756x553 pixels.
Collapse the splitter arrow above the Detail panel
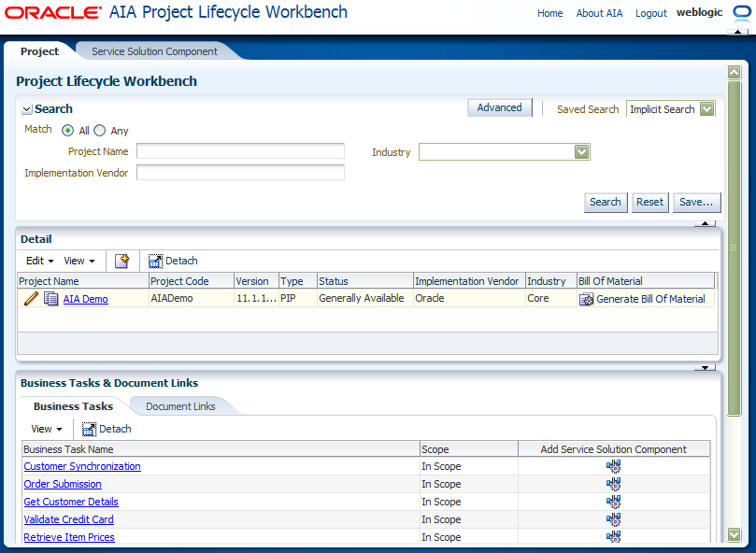705,223
